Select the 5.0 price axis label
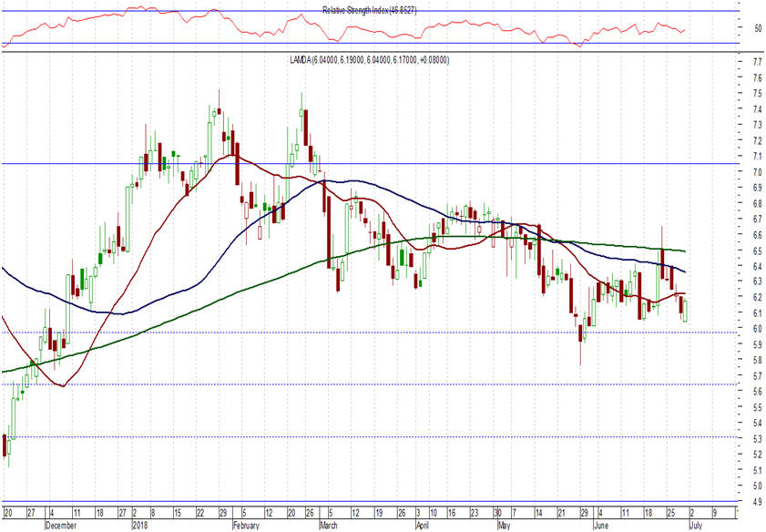This screenshot has width=766, height=532. coord(758,486)
